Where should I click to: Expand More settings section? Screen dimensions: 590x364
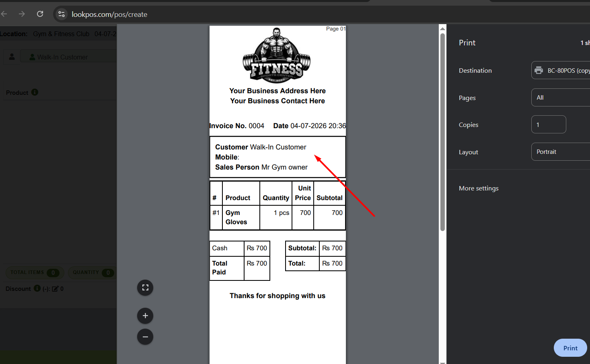pos(479,188)
